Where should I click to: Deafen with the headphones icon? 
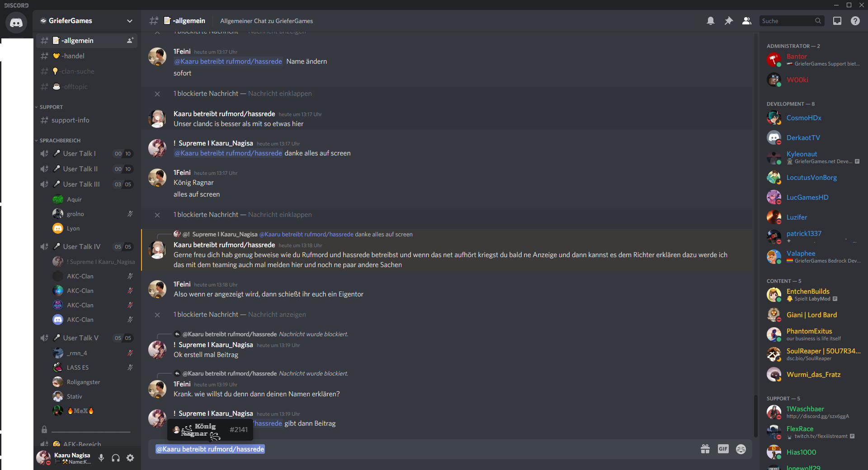tap(116, 458)
